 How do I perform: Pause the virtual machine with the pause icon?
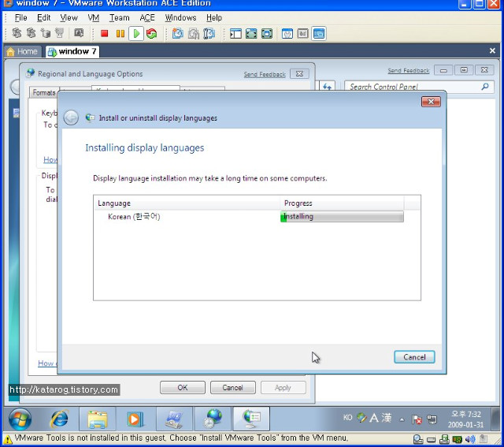point(120,33)
